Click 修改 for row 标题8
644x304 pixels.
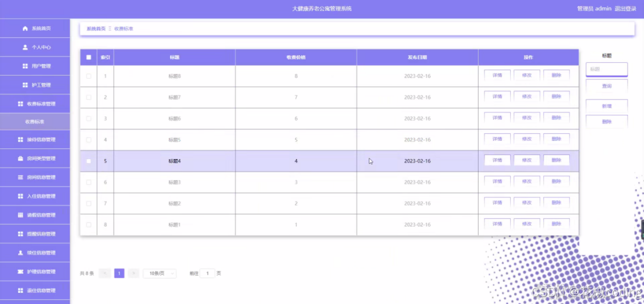[527, 75]
